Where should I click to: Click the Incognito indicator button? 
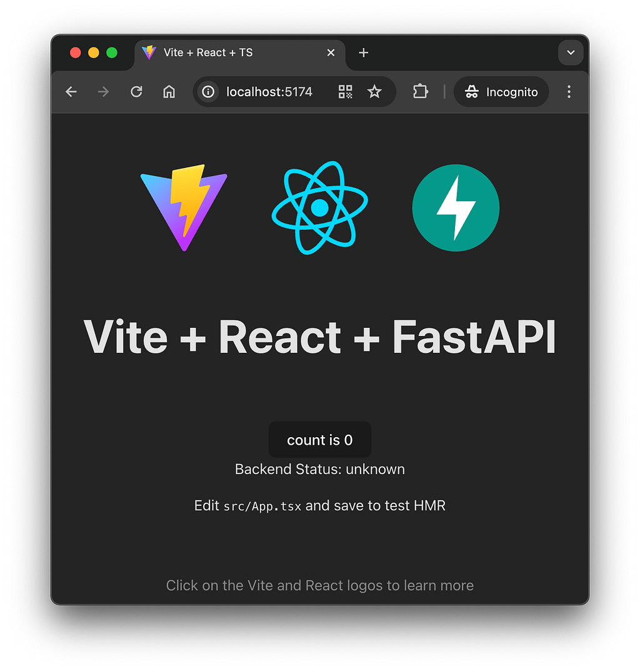pyautogui.click(x=501, y=92)
